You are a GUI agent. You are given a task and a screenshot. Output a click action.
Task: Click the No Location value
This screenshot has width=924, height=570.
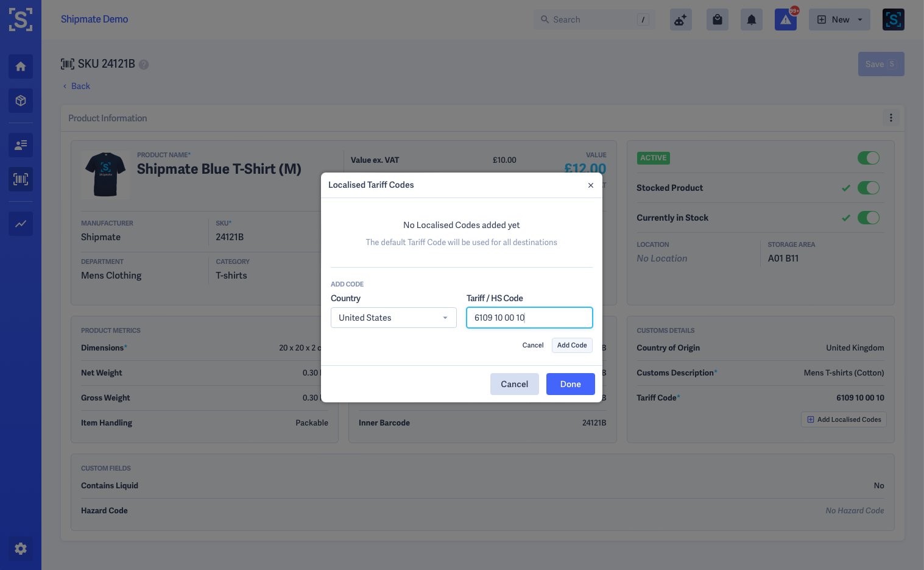point(662,258)
